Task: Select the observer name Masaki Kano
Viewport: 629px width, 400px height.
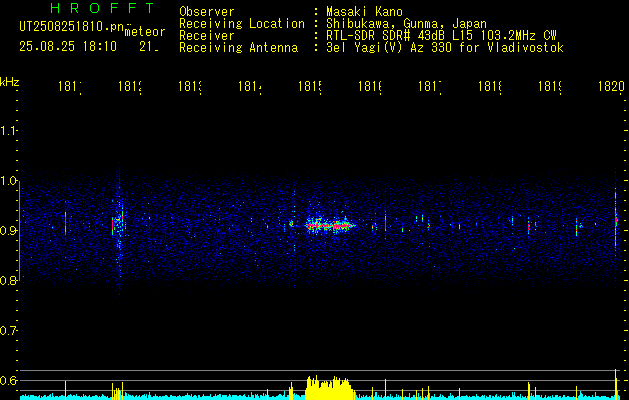Action: [x=364, y=11]
